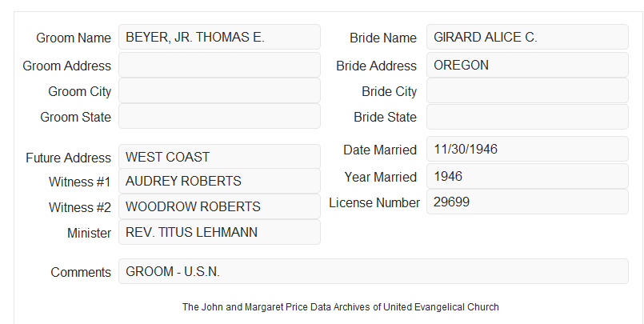Click the empty Groom State field
The width and height of the screenshot is (644, 324).
point(219,116)
